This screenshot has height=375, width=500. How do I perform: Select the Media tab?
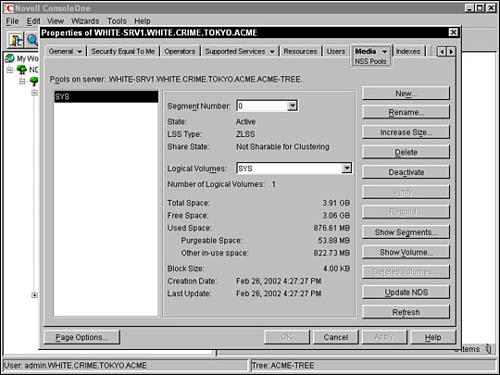(366, 51)
